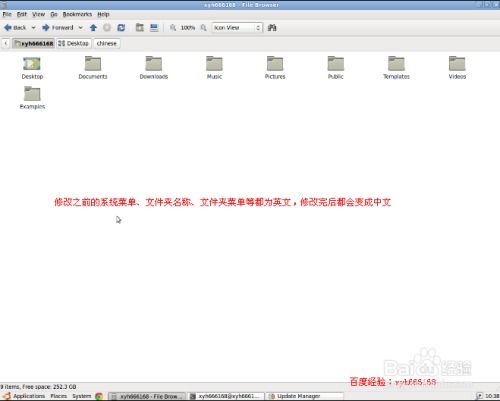The image size is (500, 401).
Task: Jump to the Desktop path button
Action: click(74, 43)
